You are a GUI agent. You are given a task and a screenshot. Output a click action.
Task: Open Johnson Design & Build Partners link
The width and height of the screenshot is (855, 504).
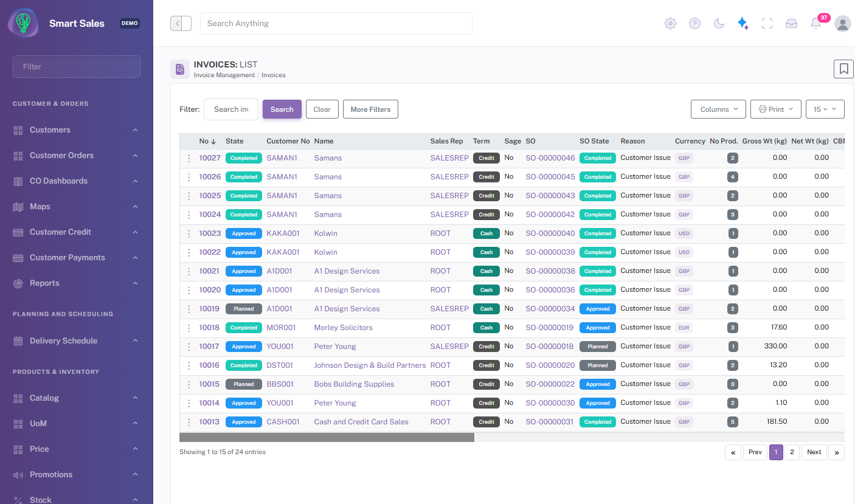370,365
